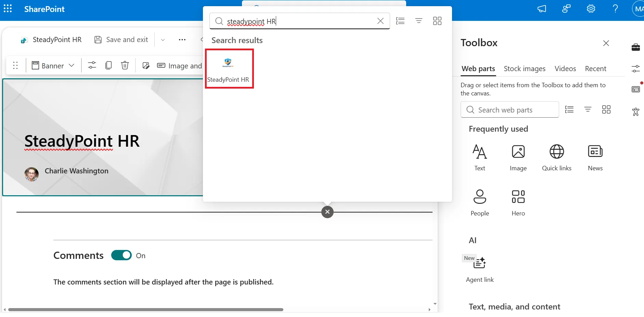The width and height of the screenshot is (644, 317).
Task: Close the Toolbox panel
Action: coord(606,43)
